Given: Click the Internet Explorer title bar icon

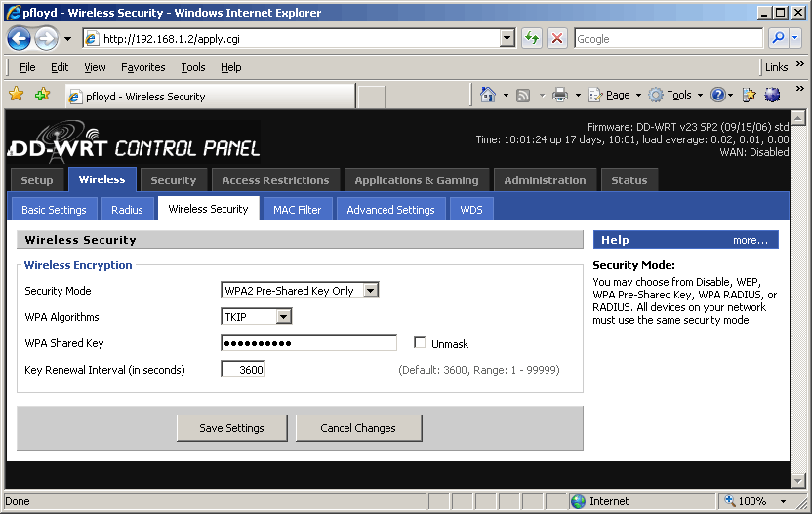Looking at the screenshot, I should click(14, 13).
